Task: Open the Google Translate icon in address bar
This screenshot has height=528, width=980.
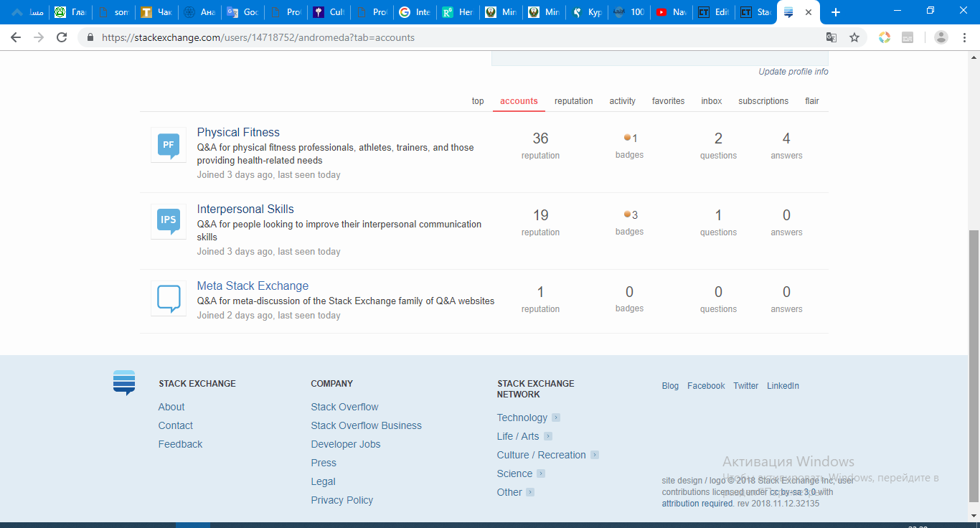Action: pos(831,37)
